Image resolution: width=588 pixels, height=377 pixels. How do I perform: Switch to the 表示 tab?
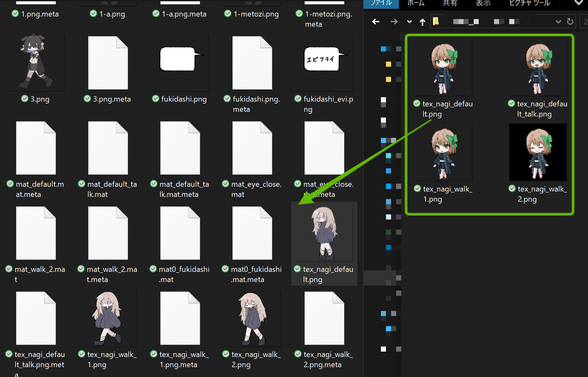click(483, 3)
